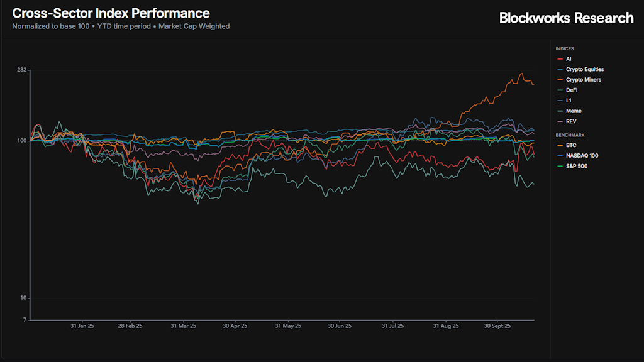
Task: Click the DeFi legend label
Action: pos(572,90)
